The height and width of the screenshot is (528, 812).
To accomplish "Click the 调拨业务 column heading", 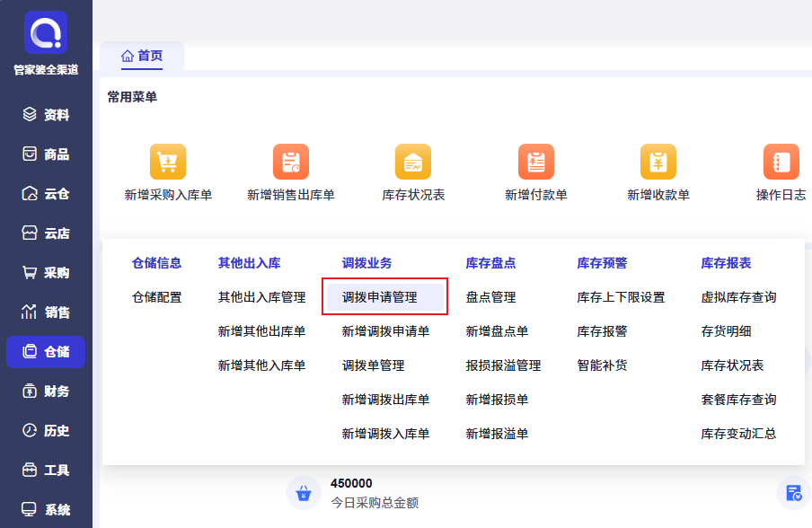I will (x=366, y=263).
